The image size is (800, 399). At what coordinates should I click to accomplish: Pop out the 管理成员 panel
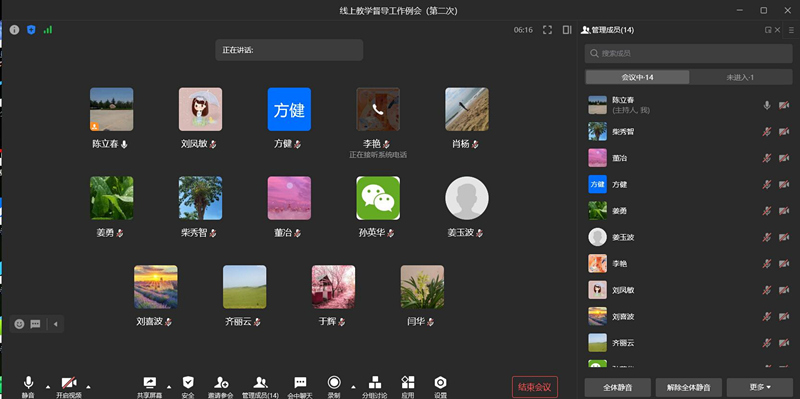point(768,30)
